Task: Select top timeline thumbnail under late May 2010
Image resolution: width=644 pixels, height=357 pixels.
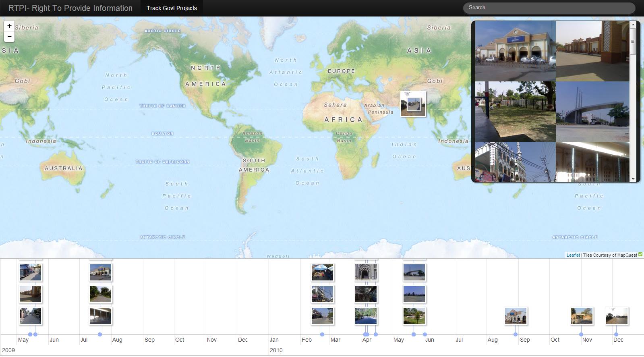Action: (x=414, y=273)
